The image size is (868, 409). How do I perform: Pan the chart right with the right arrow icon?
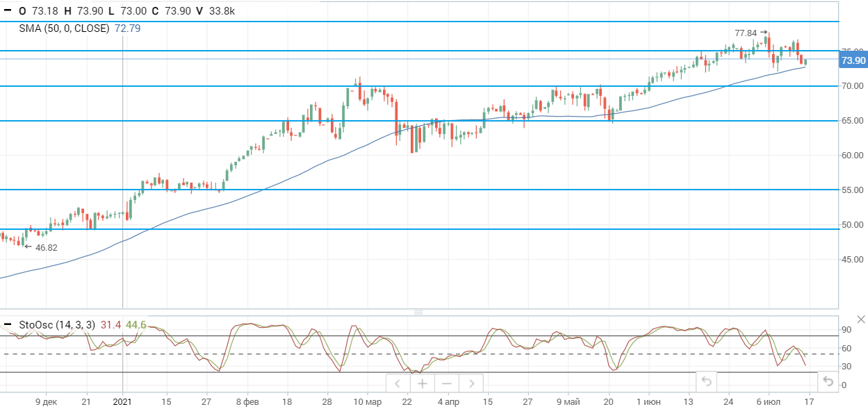coord(472,383)
